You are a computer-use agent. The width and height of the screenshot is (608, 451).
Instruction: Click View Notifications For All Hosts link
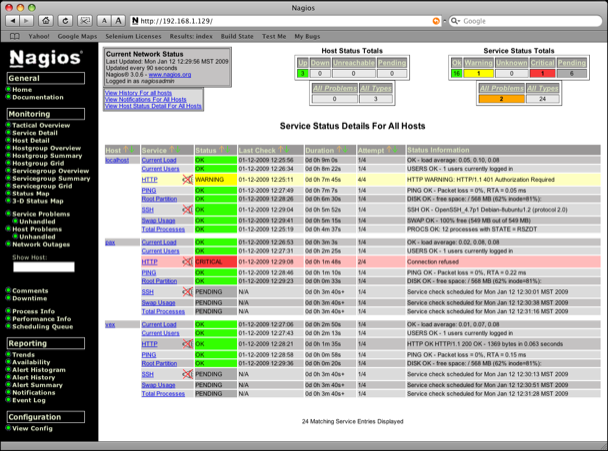[145, 99]
